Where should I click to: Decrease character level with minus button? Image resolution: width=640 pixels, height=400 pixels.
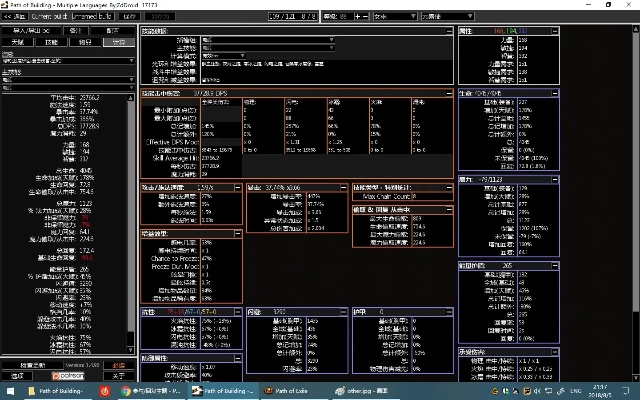[365, 16]
